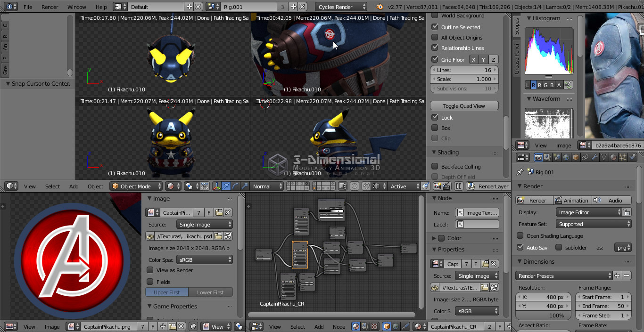Viewport: 644px width, 332px height.
Task: Click the OpenGL render animation clapper icon
Action: pyautogui.click(x=446, y=186)
